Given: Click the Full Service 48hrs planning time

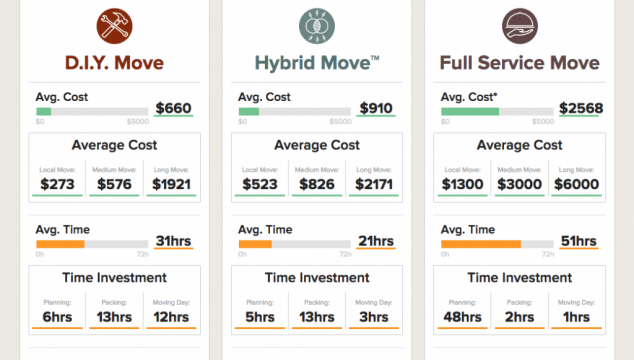Looking at the screenshot, I should tap(463, 317).
